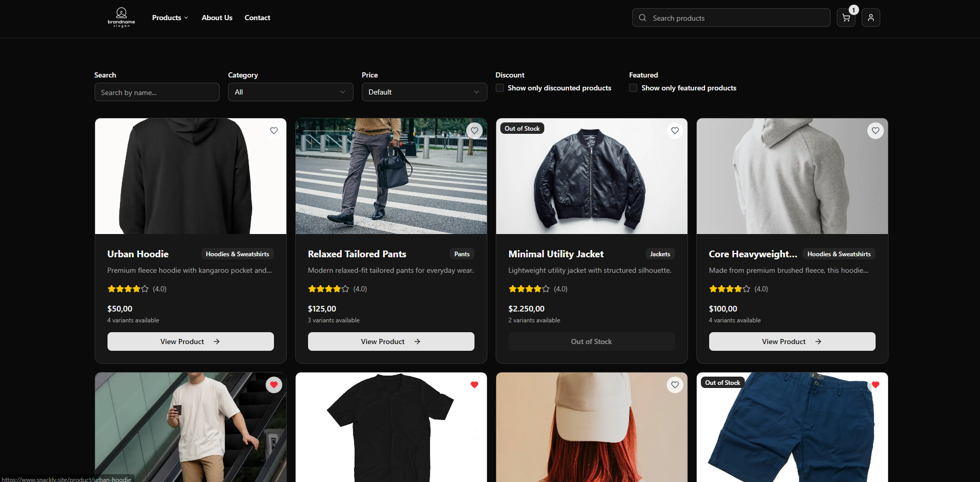
Task: Open the Category dropdown
Action: coord(290,92)
